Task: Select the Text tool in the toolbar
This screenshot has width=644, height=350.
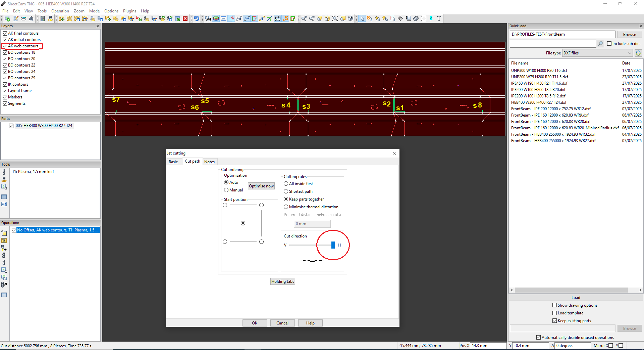Action: (x=439, y=19)
